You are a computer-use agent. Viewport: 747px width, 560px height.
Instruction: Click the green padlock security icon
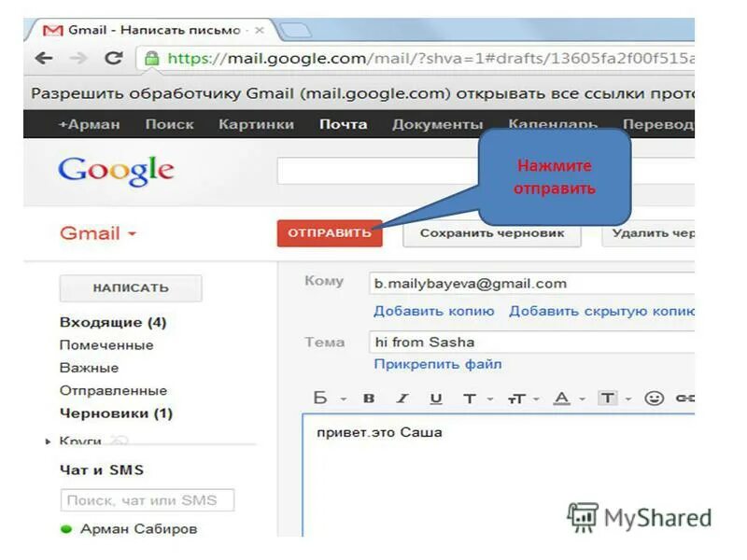[151, 58]
